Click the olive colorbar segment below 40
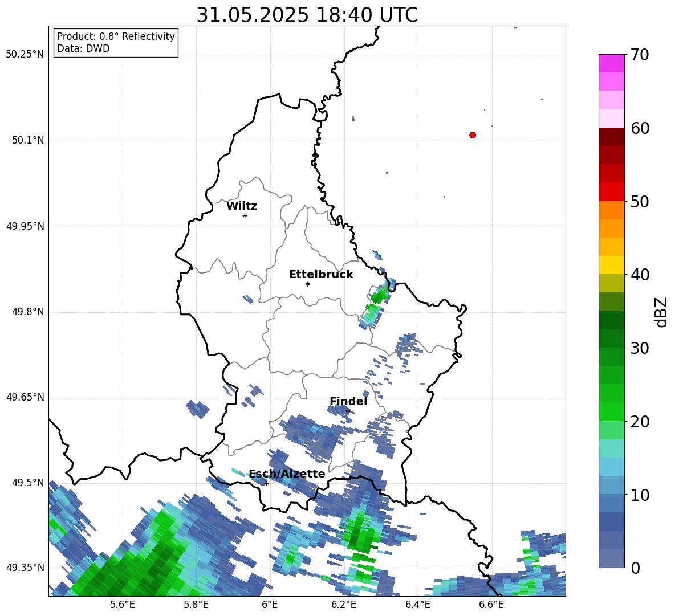Image resolution: width=675 pixels, height=616 pixels. click(611, 283)
